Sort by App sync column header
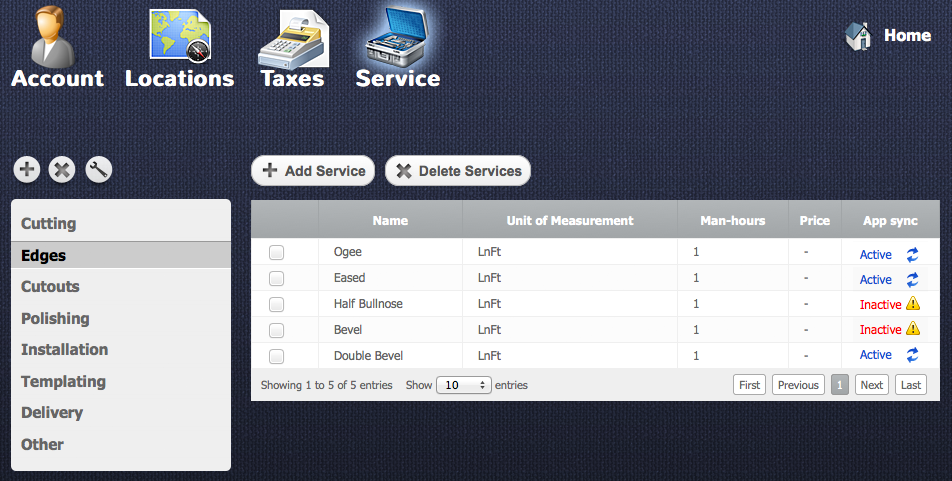Image resolution: width=952 pixels, height=481 pixels. click(x=890, y=220)
